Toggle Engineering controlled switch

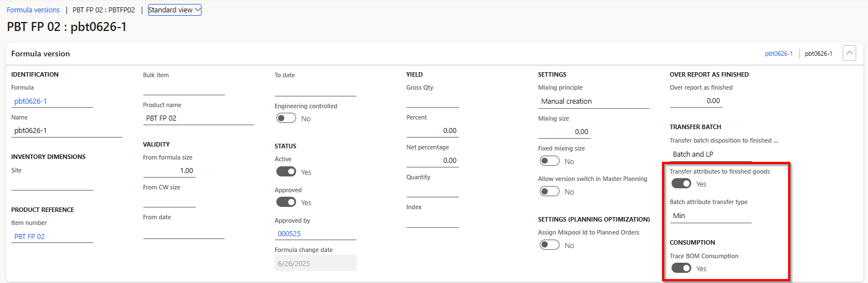click(287, 118)
